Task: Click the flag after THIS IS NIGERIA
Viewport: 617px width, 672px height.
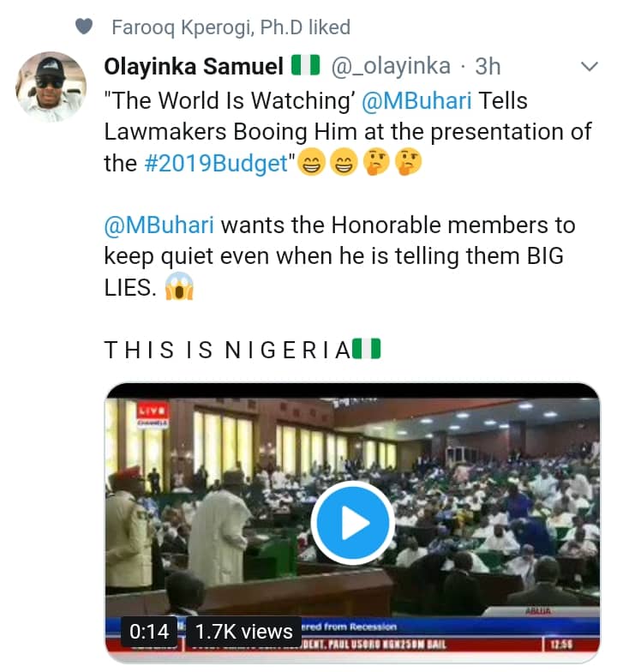Action: point(366,350)
